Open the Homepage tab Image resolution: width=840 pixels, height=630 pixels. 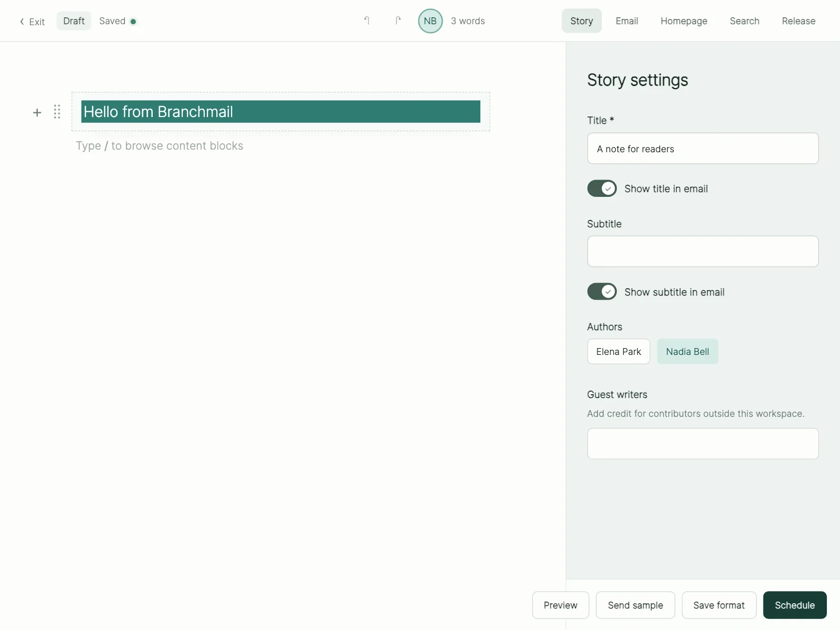tap(684, 21)
